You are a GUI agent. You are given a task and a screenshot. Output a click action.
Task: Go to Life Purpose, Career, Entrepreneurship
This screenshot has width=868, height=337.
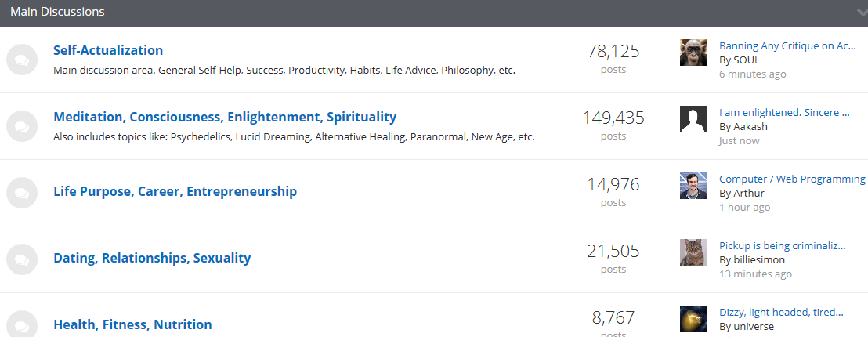175,191
